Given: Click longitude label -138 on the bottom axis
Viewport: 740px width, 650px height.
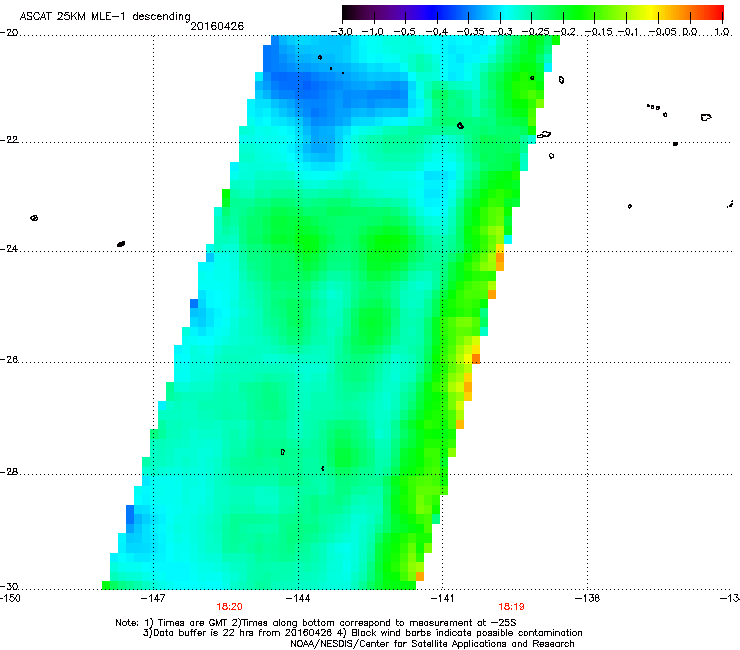Looking at the screenshot, I should (588, 599).
